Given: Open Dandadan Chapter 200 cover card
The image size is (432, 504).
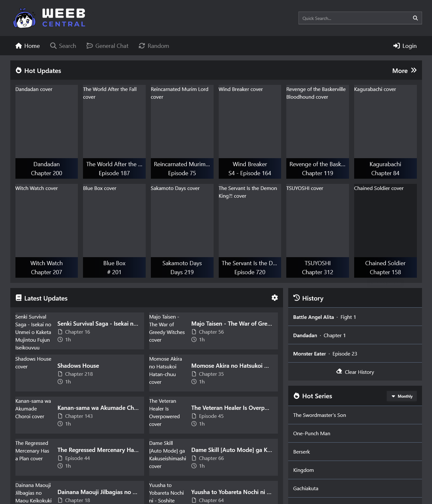Looking at the screenshot, I should pos(47,132).
